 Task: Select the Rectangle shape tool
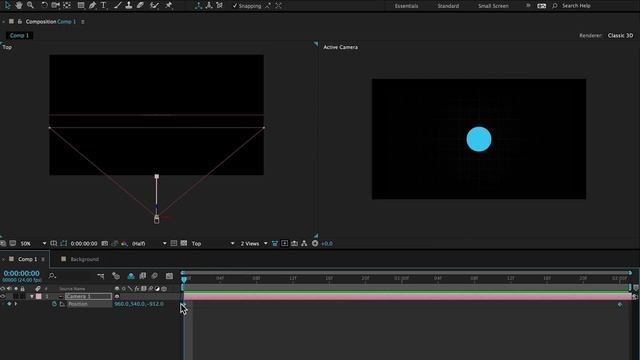81,5
